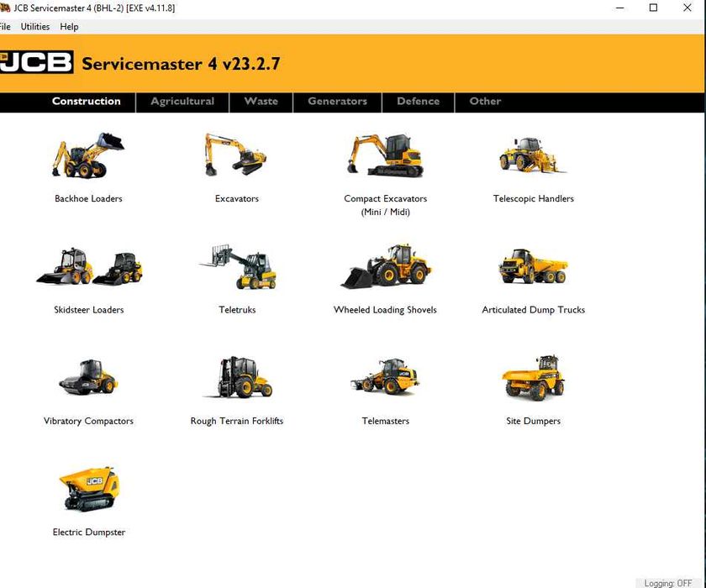Click the Rough Terrain Forklifts label

pyautogui.click(x=237, y=421)
